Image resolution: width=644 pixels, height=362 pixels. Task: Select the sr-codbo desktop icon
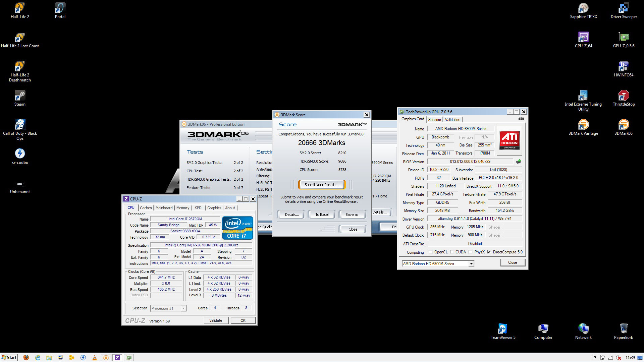(20, 157)
